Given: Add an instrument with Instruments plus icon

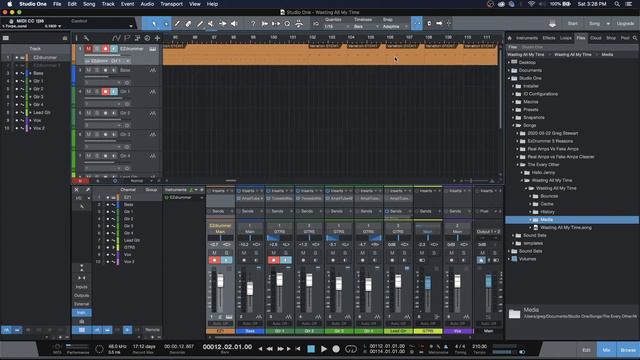Looking at the screenshot, I should click(x=202, y=190).
